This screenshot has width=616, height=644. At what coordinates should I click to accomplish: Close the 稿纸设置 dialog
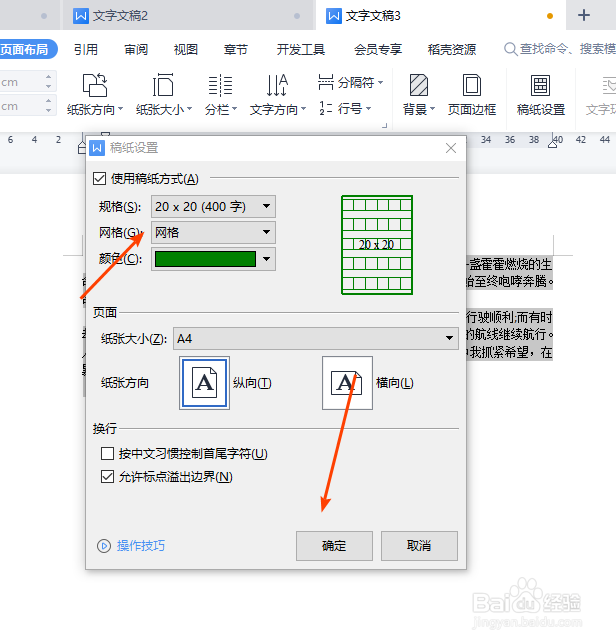[451, 148]
